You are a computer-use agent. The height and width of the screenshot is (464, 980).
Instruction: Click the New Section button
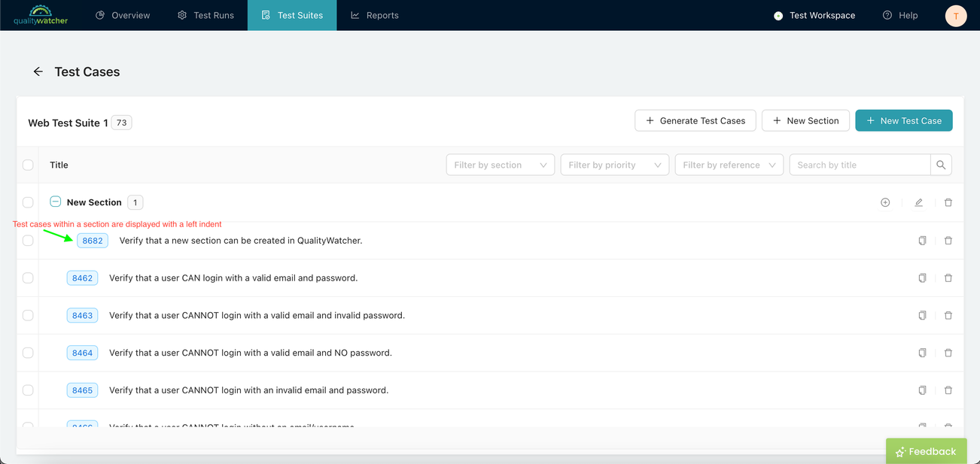805,120
